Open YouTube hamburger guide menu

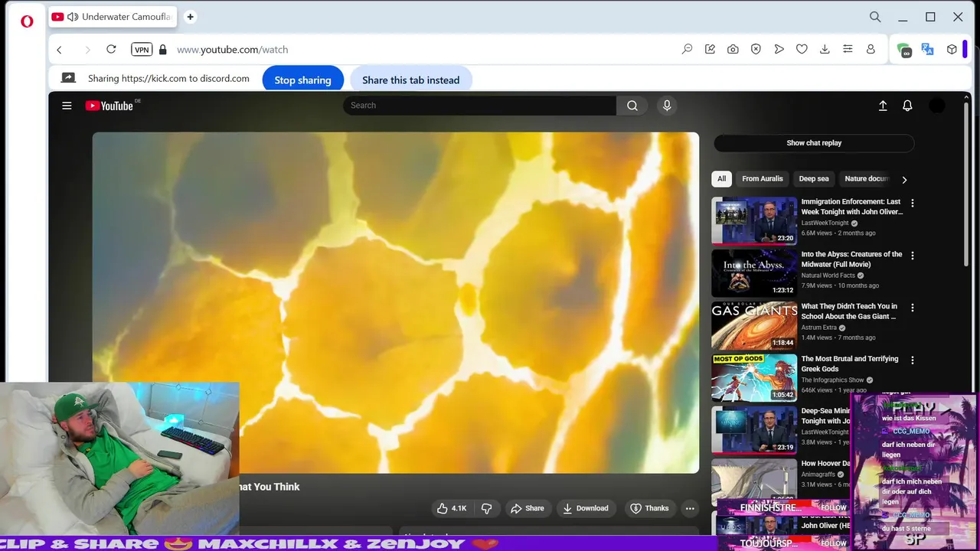[67, 106]
